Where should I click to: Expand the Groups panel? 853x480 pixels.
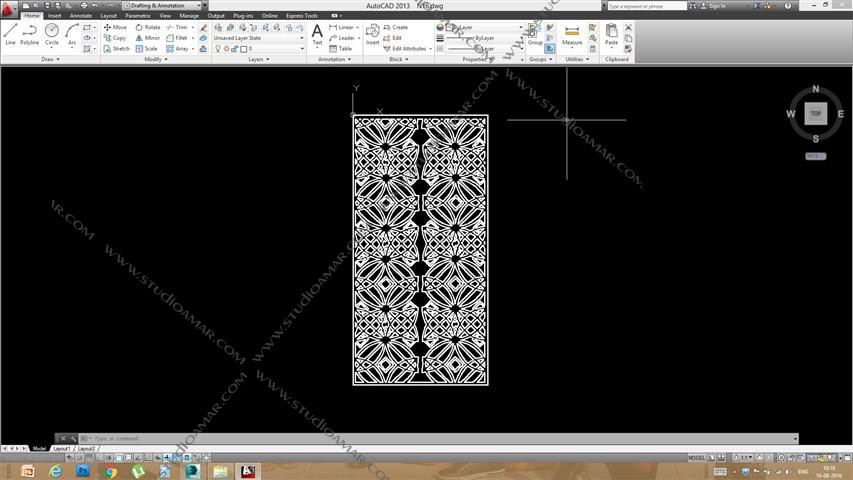(540, 59)
